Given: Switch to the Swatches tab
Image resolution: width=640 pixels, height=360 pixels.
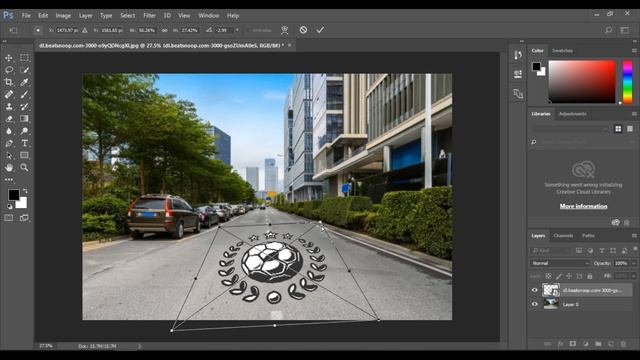Looking at the screenshot, I should [x=562, y=51].
